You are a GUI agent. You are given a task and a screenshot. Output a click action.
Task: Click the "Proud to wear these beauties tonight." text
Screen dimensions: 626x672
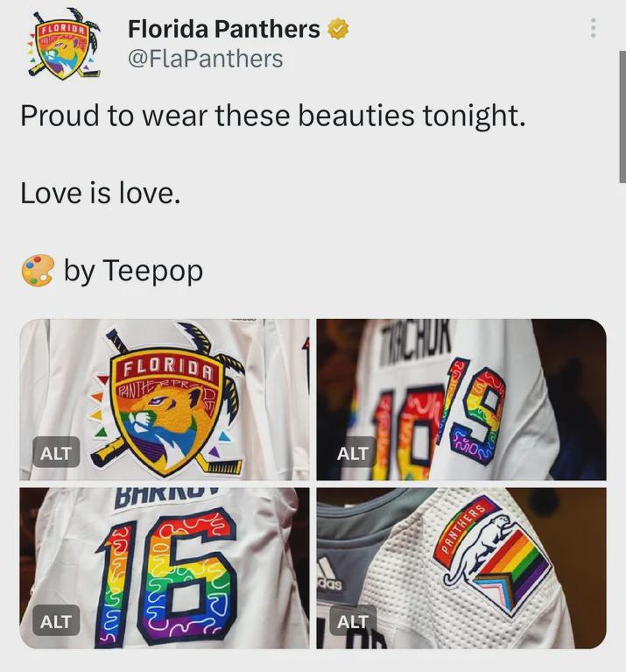coord(273,117)
